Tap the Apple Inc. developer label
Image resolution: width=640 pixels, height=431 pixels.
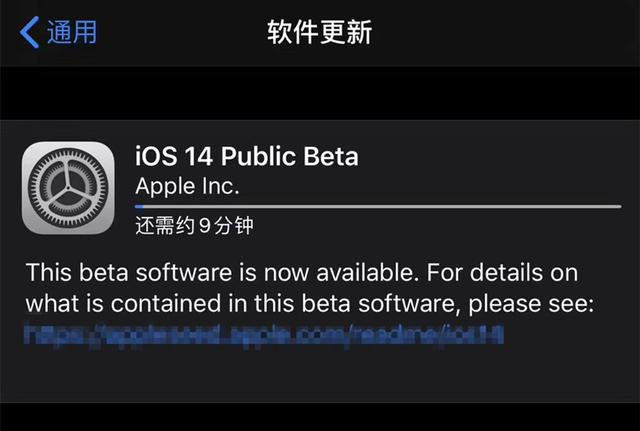click(187, 186)
